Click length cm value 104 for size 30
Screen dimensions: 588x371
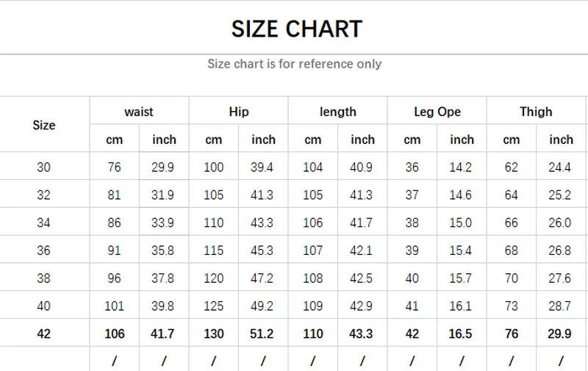tap(312, 168)
